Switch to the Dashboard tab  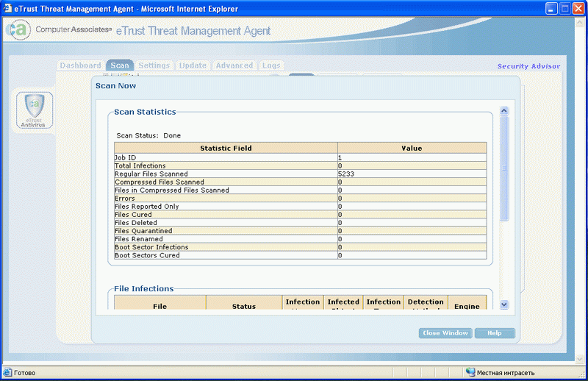(x=81, y=65)
